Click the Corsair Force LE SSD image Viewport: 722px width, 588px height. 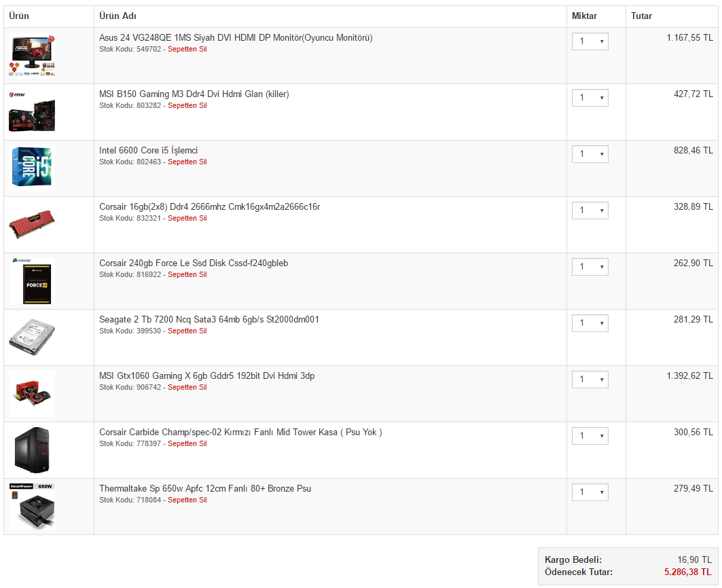point(32,280)
